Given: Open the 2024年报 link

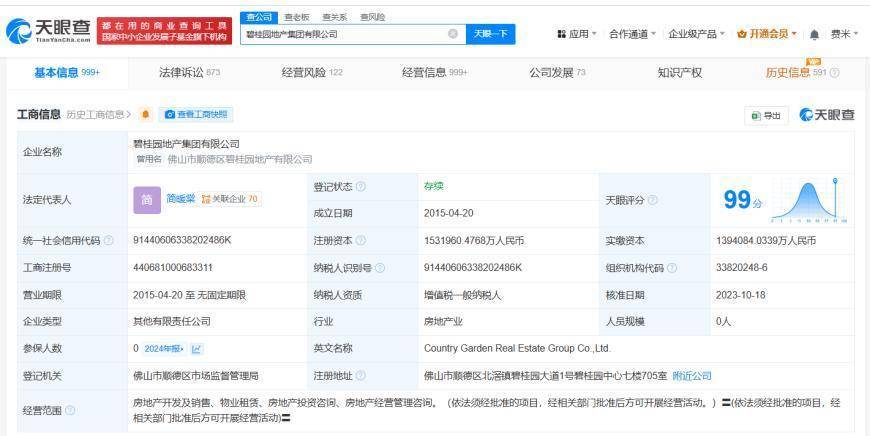Looking at the screenshot, I should (x=164, y=349).
